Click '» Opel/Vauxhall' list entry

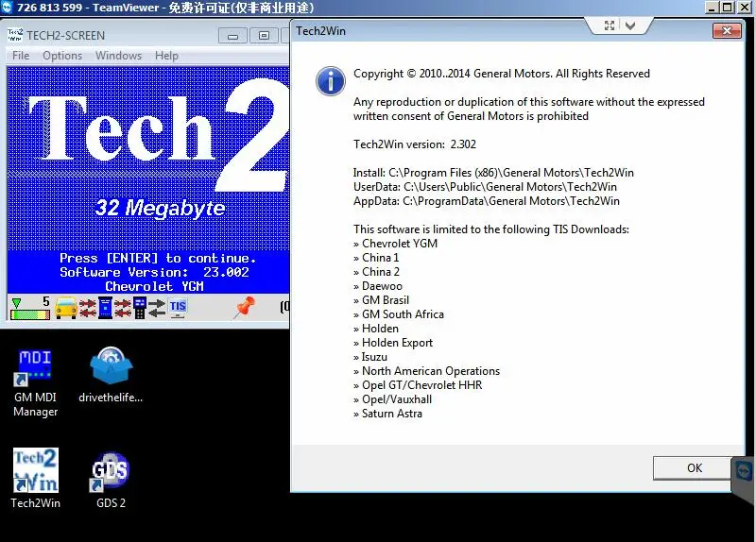click(x=392, y=399)
